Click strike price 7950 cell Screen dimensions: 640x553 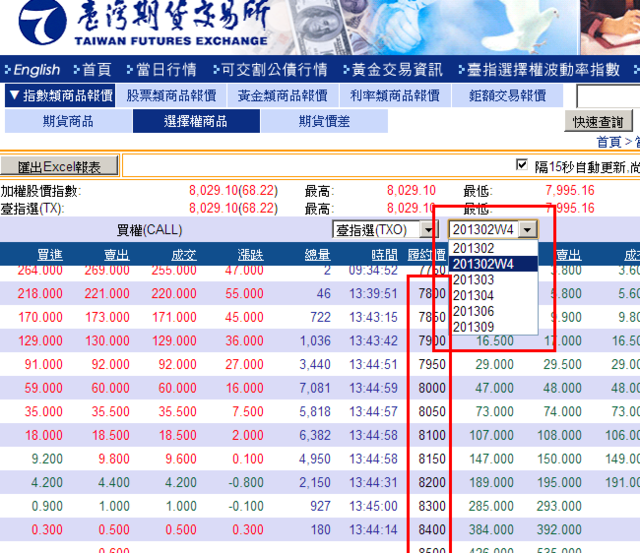[432, 364]
